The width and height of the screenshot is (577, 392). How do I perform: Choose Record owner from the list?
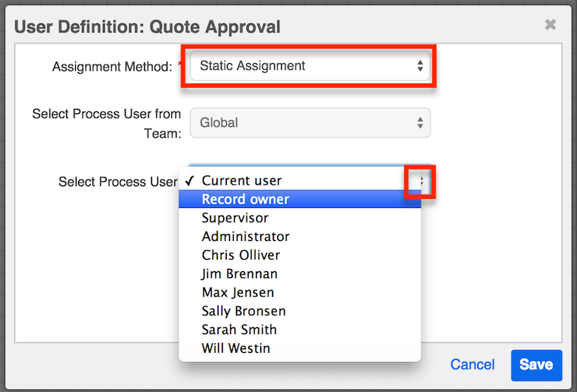click(x=245, y=200)
